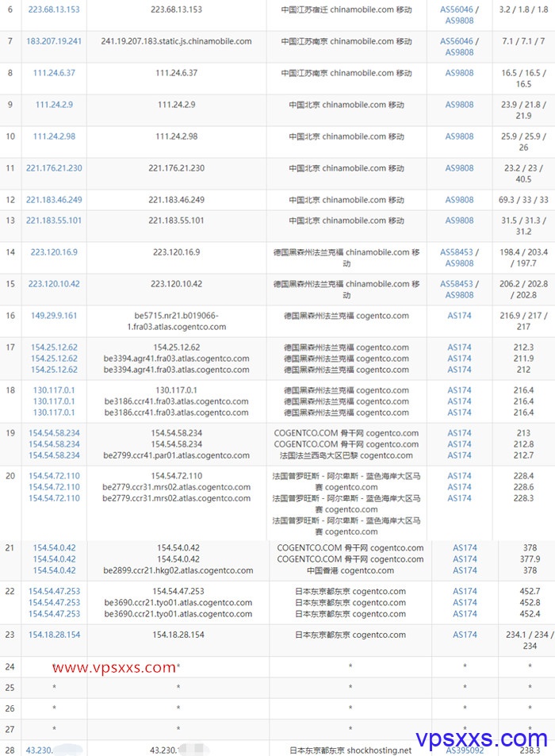Click AS174 link in hop 23 row
The image size is (555, 756).
point(465,635)
